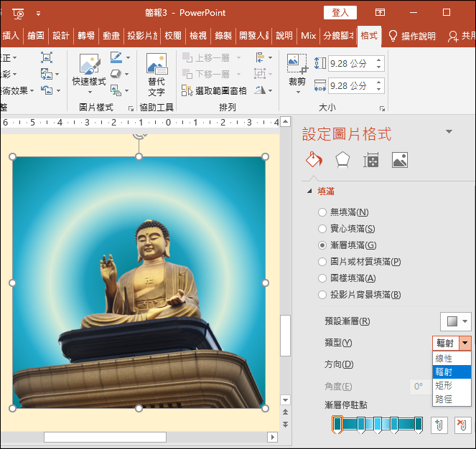Open the Send Backward (下移一層) dropdown arrow
476x449 pixels.
coord(238,74)
